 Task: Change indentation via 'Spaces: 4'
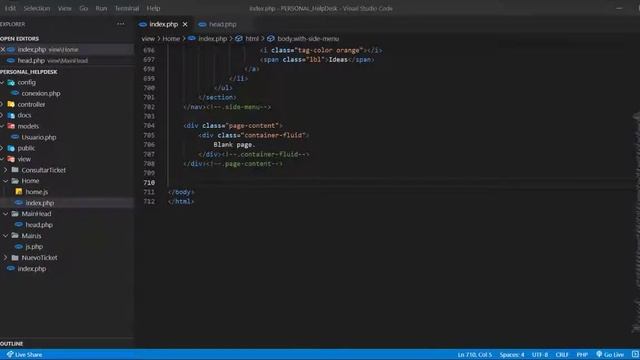pyautogui.click(x=512, y=355)
